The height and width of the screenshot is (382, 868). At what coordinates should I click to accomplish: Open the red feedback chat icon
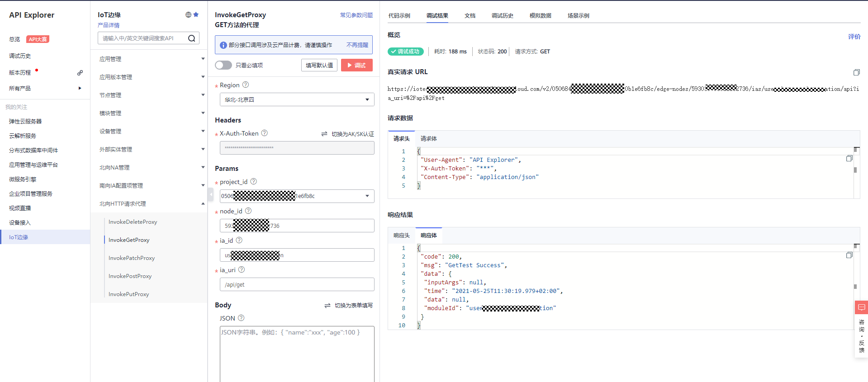[x=861, y=307]
